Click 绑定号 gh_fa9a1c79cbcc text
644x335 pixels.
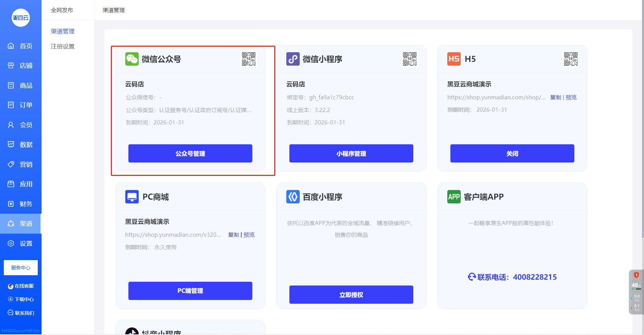point(320,97)
